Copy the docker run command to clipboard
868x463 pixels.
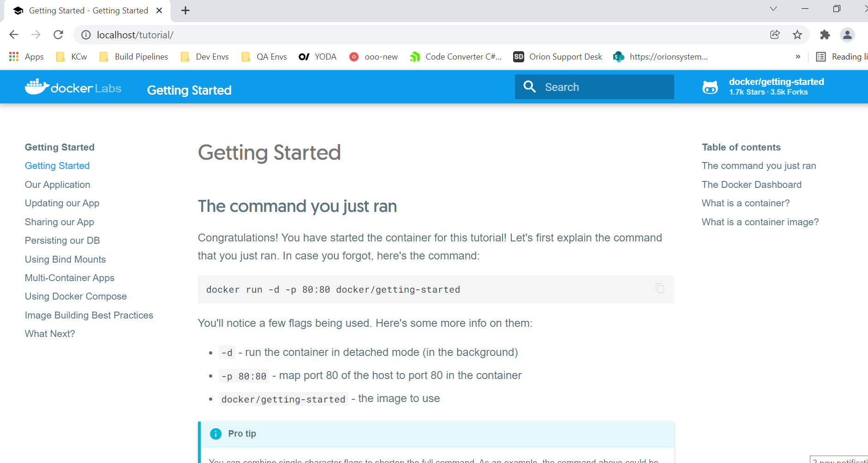[x=660, y=289]
